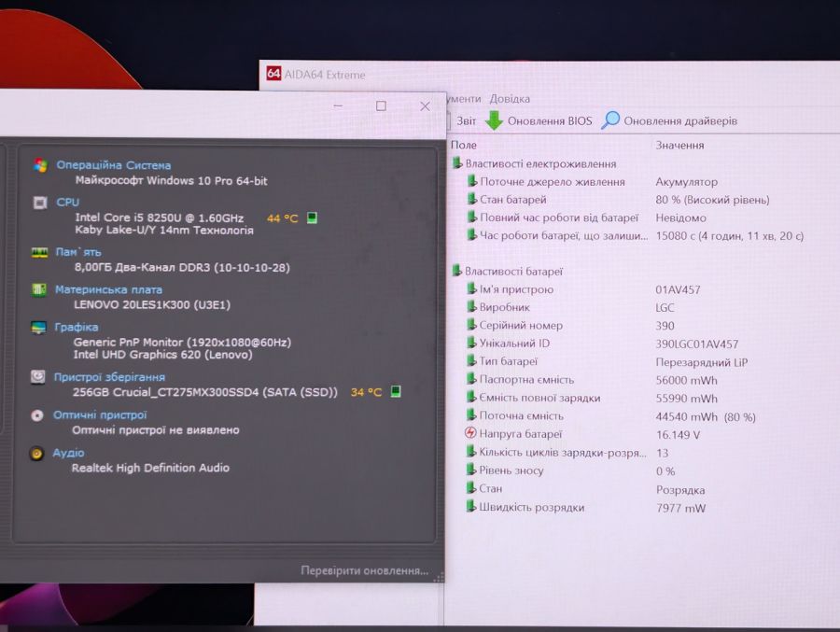Select value 80 % (Високий рівень)
The width and height of the screenshot is (840, 632).
pos(712,200)
